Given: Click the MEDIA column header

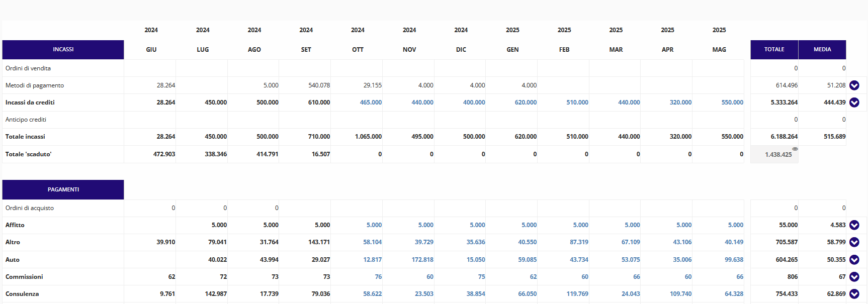Looking at the screenshot, I should pos(822,50).
